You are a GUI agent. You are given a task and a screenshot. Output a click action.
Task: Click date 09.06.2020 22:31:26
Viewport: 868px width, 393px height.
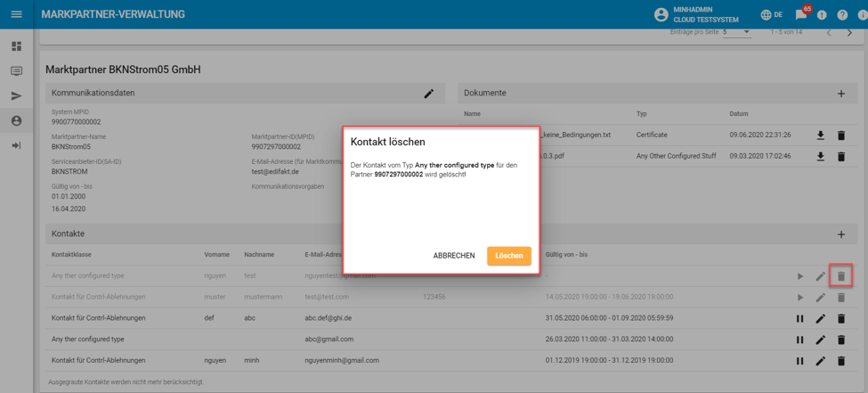coord(760,135)
